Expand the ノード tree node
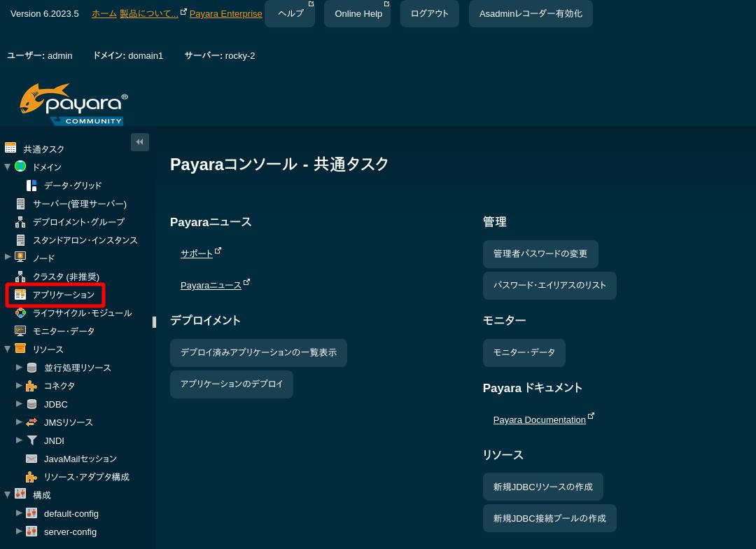The width and height of the screenshot is (756, 549). [8, 258]
